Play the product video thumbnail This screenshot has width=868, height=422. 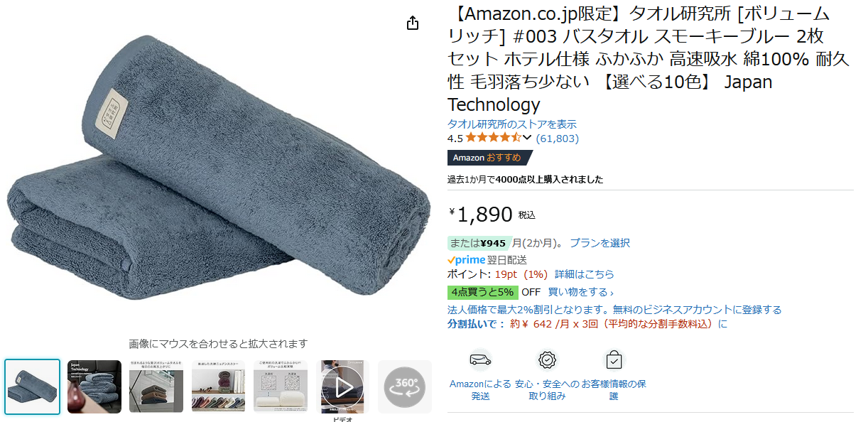pos(343,386)
